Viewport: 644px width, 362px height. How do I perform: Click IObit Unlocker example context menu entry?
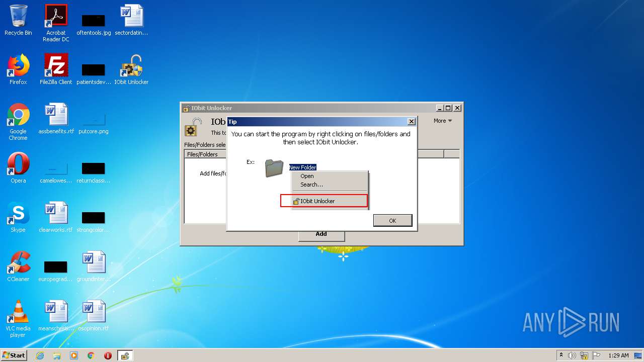pos(324,201)
